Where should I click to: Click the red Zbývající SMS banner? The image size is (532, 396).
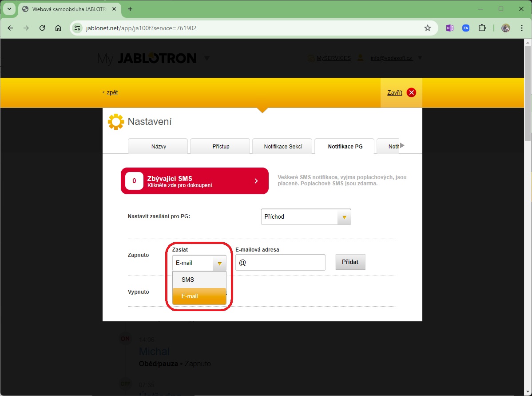pyautogui.click(x=195, y=181)
